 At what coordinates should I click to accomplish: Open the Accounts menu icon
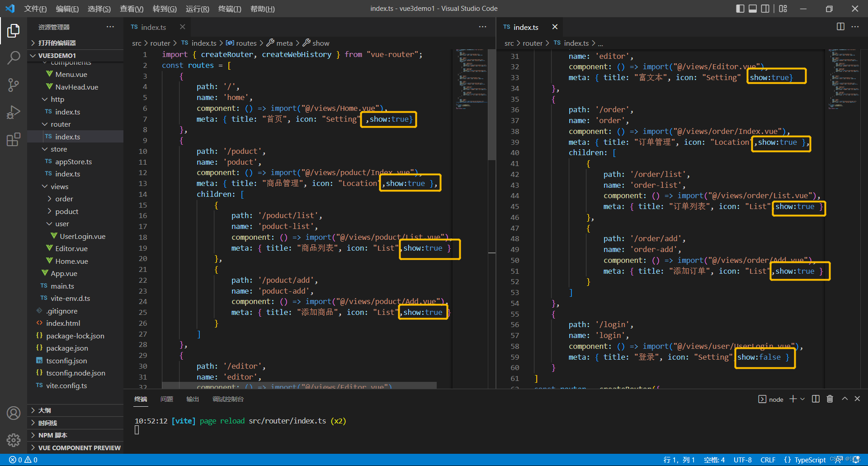pyautogui.click(x=14, y=413)
